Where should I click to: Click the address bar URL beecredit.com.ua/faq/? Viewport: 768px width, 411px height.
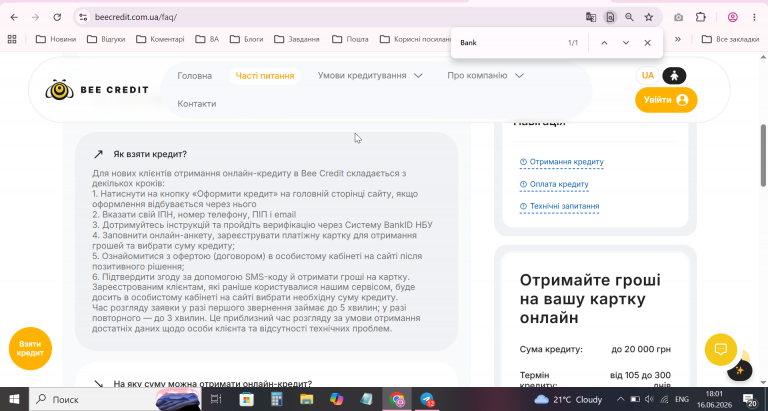pyautogui.click(x=136, y=17)
